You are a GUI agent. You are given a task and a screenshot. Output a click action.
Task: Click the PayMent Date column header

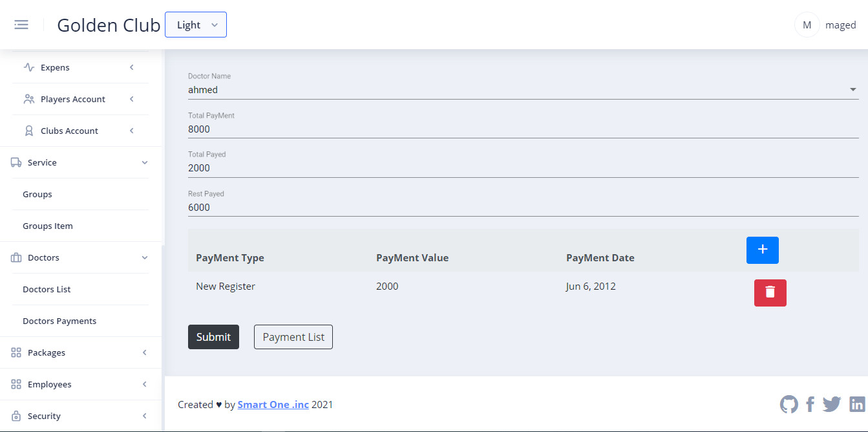[600, 257]
